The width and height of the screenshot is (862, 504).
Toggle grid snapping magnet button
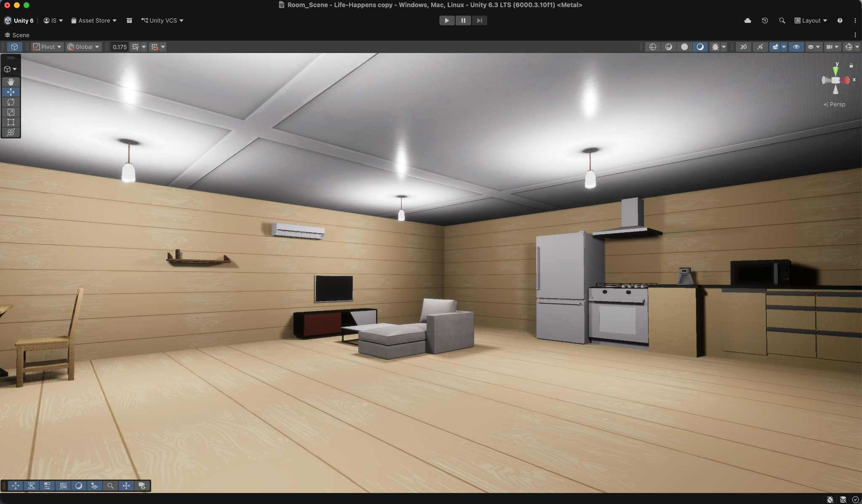[x=155, y=47]
